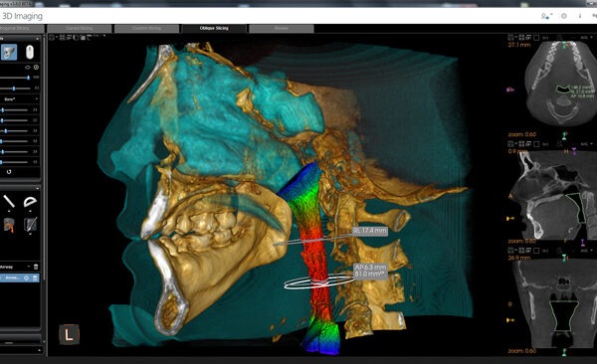
Task: Select the implant capsule rendering icon
Action: click(30, 52)
